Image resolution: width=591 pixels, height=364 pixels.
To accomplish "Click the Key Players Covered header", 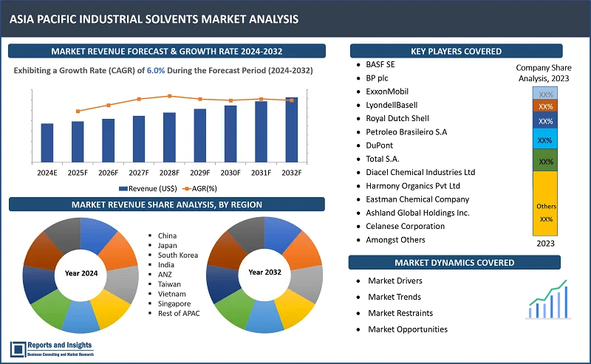I will [x=456, y=51].
